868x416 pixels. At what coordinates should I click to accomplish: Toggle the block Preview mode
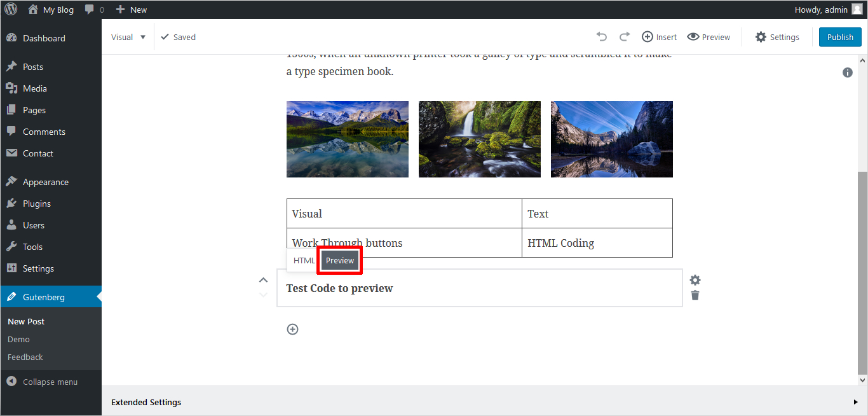[340, 261]
